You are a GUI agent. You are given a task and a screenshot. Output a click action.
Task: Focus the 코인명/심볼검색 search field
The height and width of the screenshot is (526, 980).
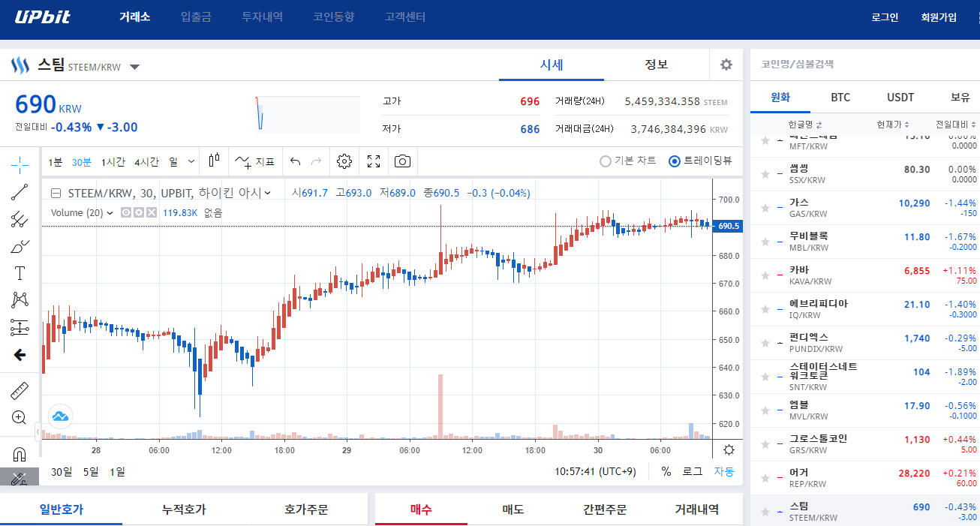pos(863,65)
